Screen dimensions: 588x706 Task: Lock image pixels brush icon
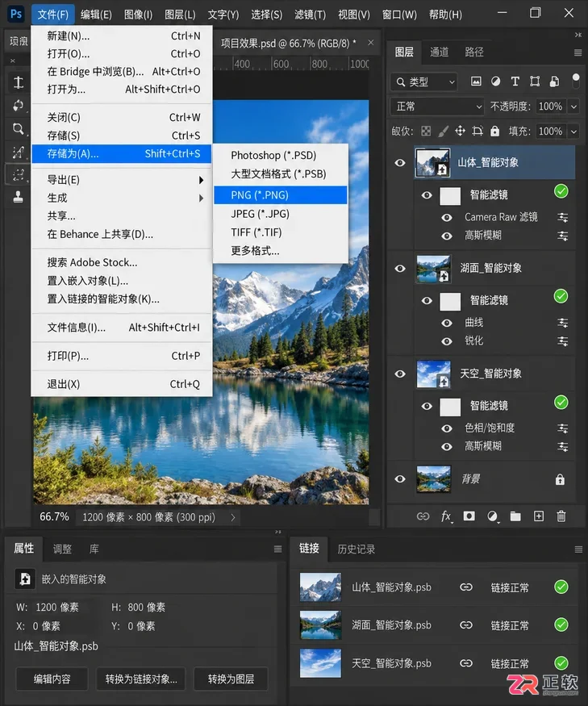click(443, 131)
